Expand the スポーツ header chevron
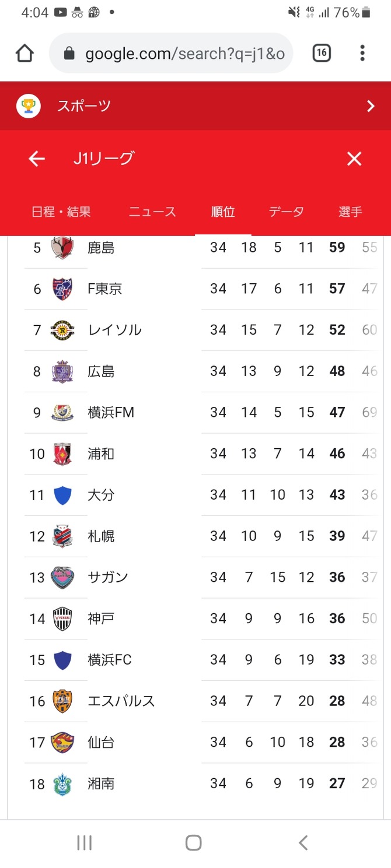 pos(370,106)
